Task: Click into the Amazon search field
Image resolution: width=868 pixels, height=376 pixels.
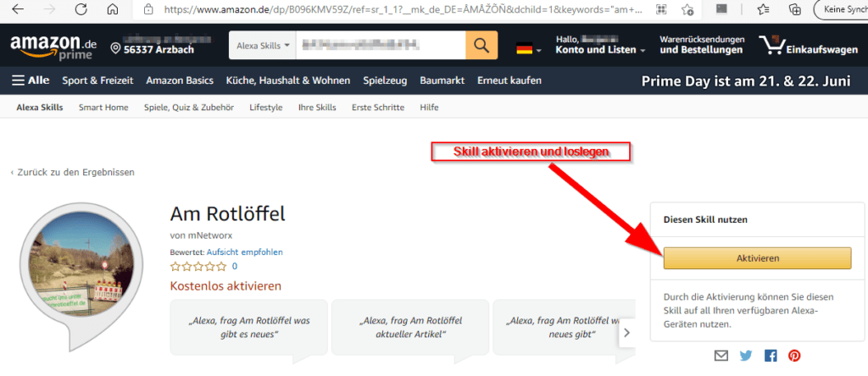Action: (381, 46)
